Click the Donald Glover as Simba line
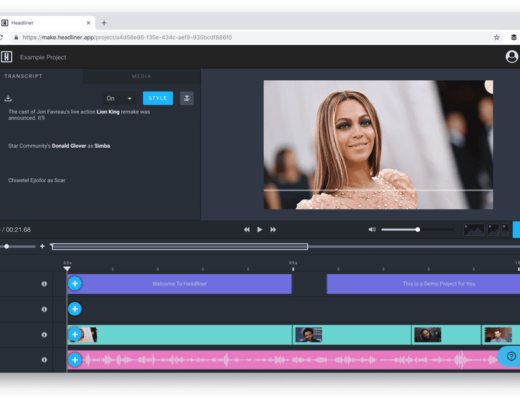The image size is (520, 400). (59, 146)
